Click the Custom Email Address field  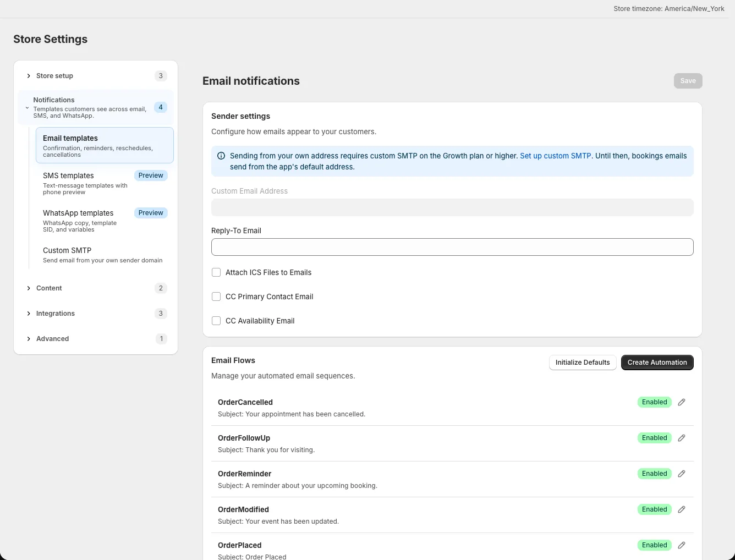(452, 207)
